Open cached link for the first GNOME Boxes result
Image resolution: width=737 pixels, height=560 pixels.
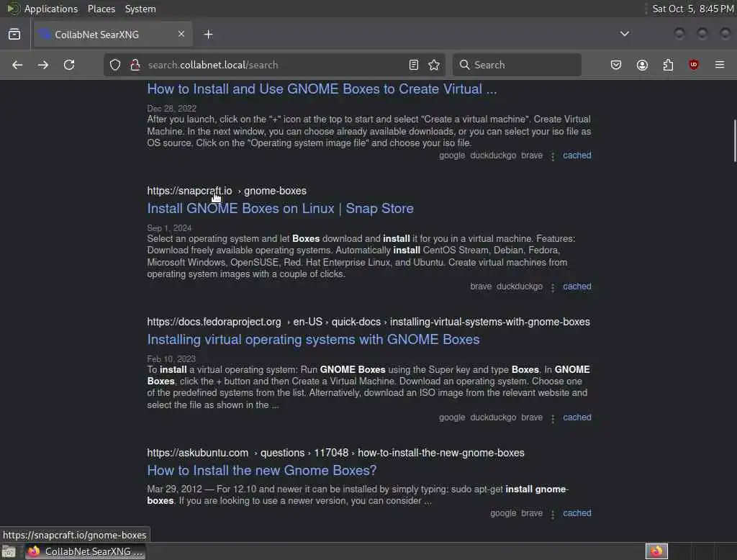tap(577, 155)
